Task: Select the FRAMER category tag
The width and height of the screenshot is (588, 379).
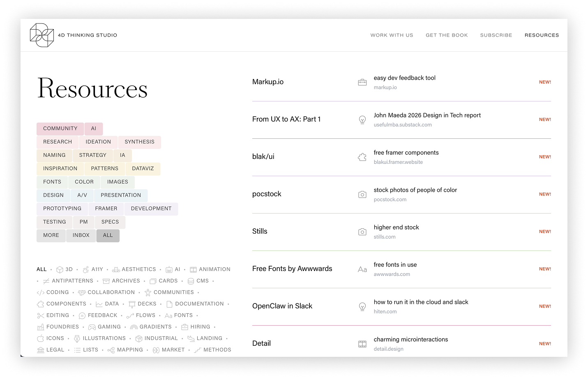Action: point(106,209)
